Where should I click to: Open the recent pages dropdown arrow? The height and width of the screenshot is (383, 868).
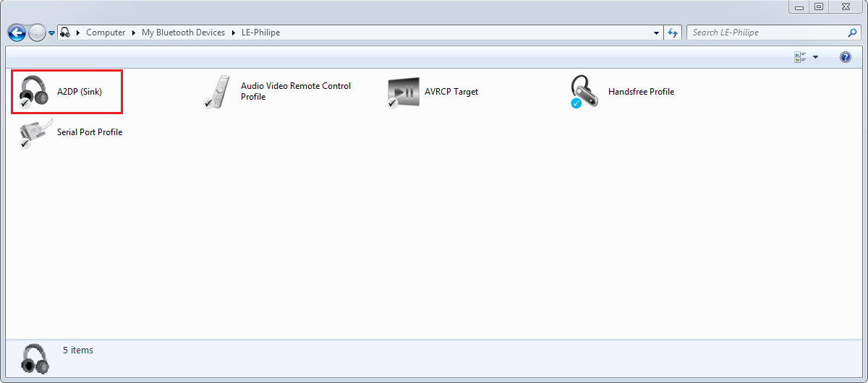click(x=52, y=33)
